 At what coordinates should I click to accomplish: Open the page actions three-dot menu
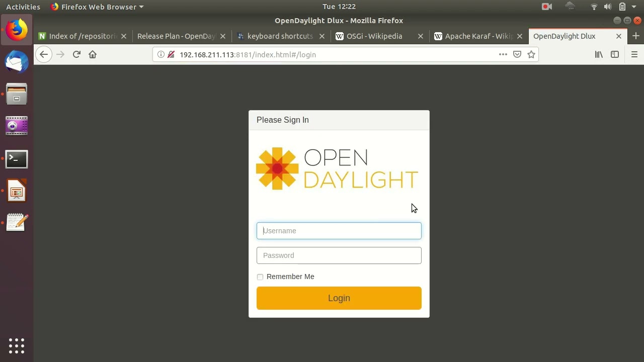pyautogui.click(x=503, y=54)
